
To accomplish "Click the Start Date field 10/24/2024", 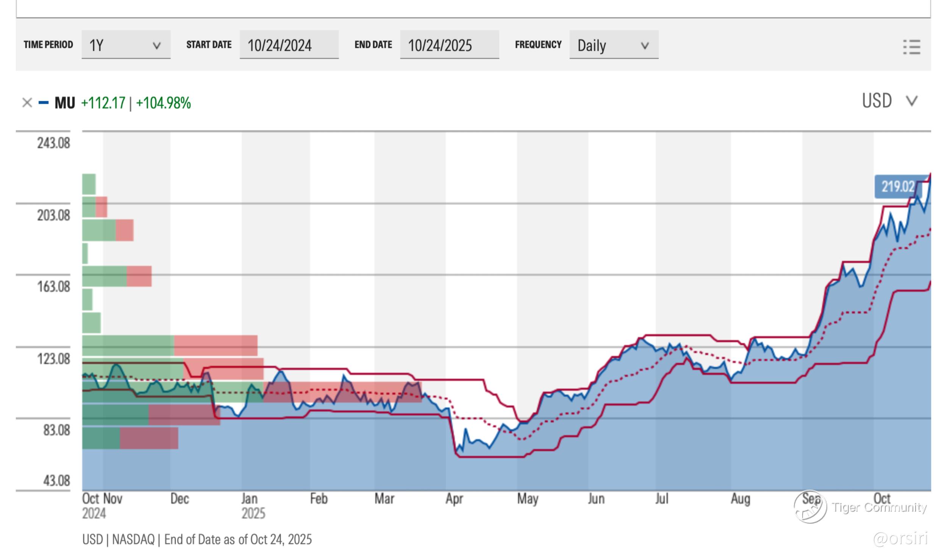I will pos(289,45).
